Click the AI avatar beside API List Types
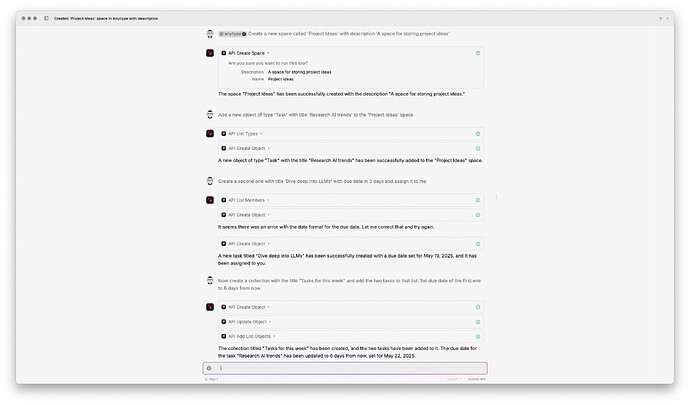This screenshot has width=690, height=405. (x=210, y=133)
